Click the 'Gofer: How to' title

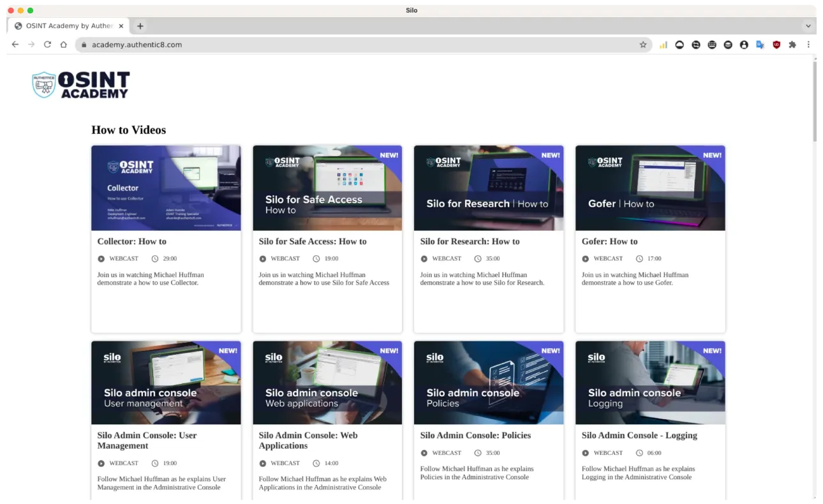pos(610,241)
